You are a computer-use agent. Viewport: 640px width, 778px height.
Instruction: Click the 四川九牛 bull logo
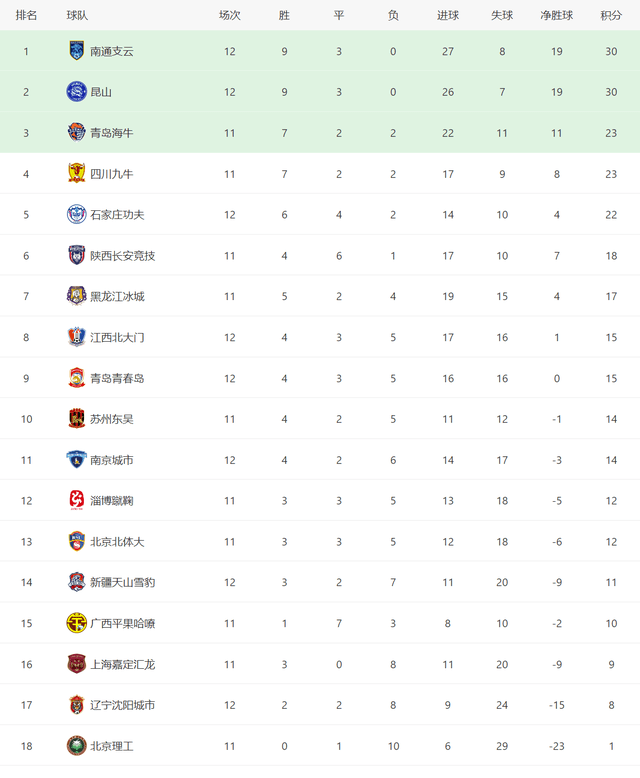coord(76,173)
